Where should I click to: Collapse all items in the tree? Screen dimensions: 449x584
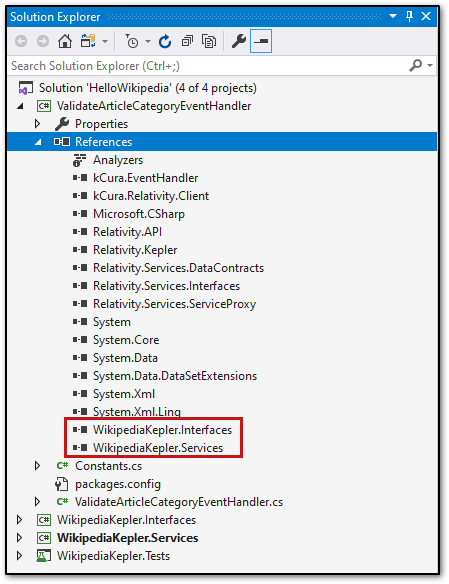pyautogui.click(x=187, y=41)
